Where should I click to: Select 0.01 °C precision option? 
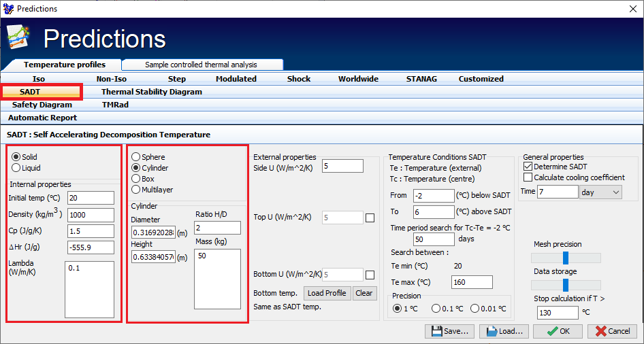click(475, 309)
